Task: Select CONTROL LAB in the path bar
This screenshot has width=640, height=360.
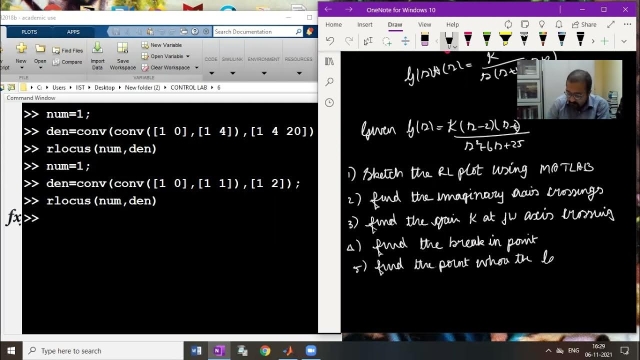Action: pos(189,88)
